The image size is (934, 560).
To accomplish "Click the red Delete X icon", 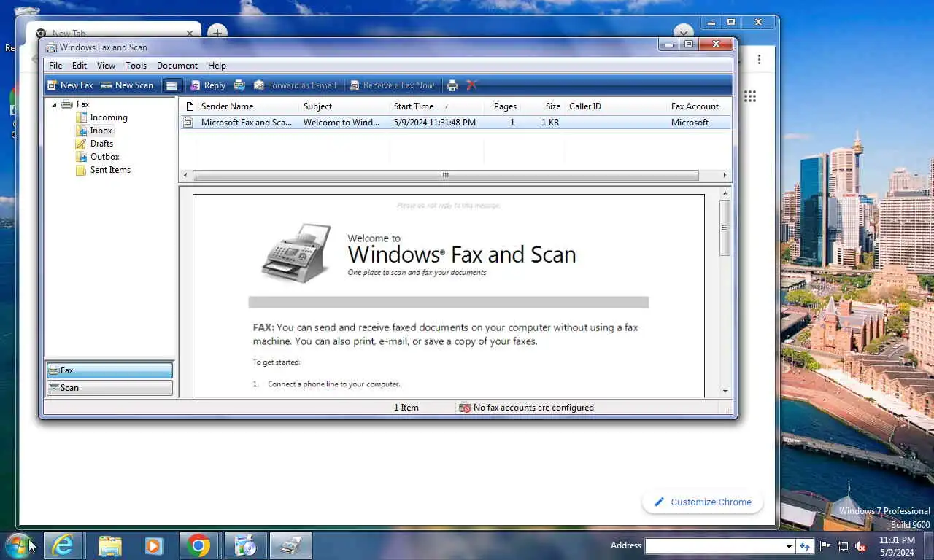I will click(471, 85).
